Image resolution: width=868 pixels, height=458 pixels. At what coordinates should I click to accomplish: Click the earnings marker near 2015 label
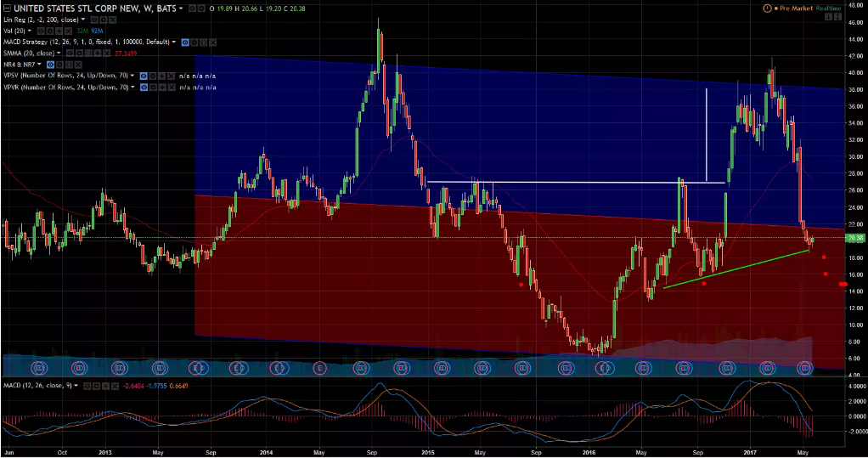click(442, 367)
